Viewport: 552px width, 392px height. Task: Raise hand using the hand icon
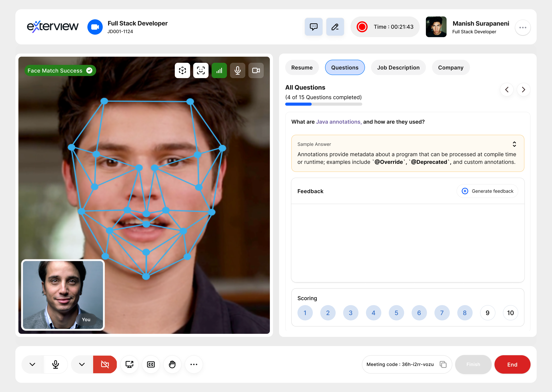tap(172, 364)
